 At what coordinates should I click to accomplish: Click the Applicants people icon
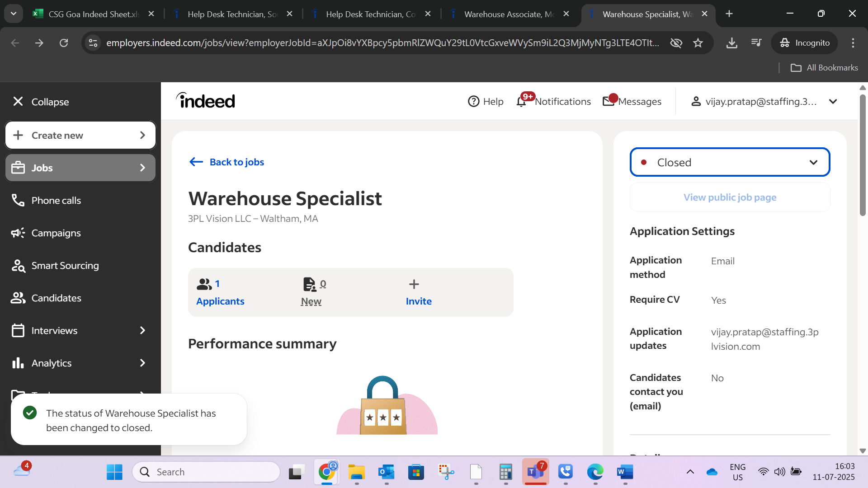pyautogui.click(x=204, y=284)
